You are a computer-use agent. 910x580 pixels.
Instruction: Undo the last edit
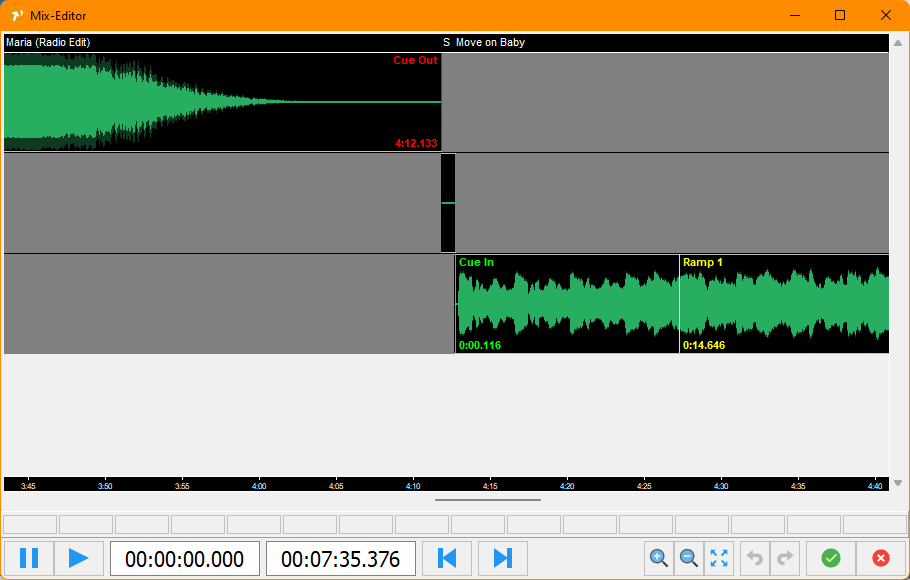click(755, 559)
